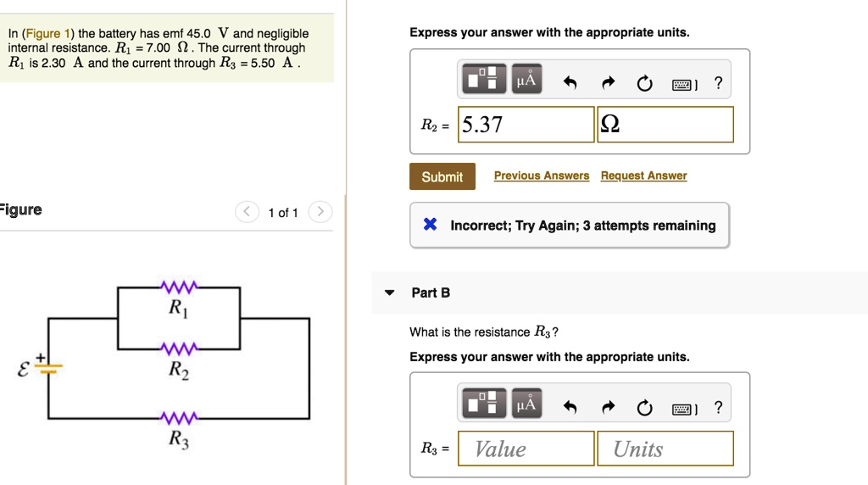The height and width of the screenshot is (485, 868).
Task: Click the μÅ units symbol button for R2
Action: 526,81
